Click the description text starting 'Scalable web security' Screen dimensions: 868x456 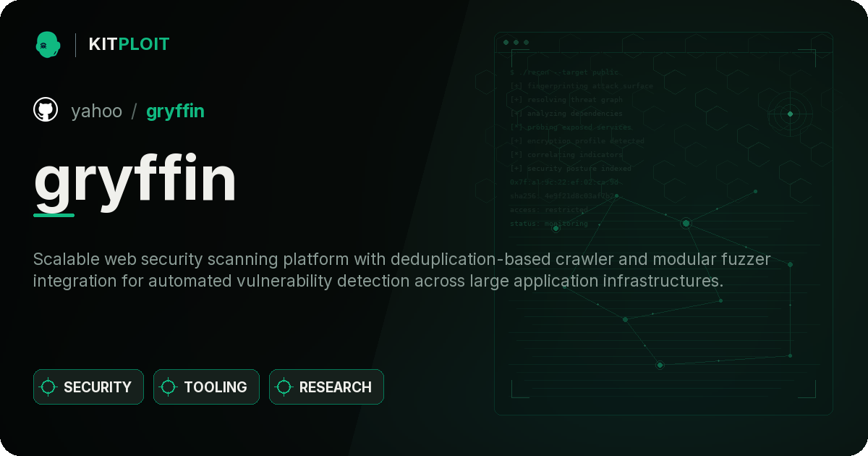coord(402,270)
